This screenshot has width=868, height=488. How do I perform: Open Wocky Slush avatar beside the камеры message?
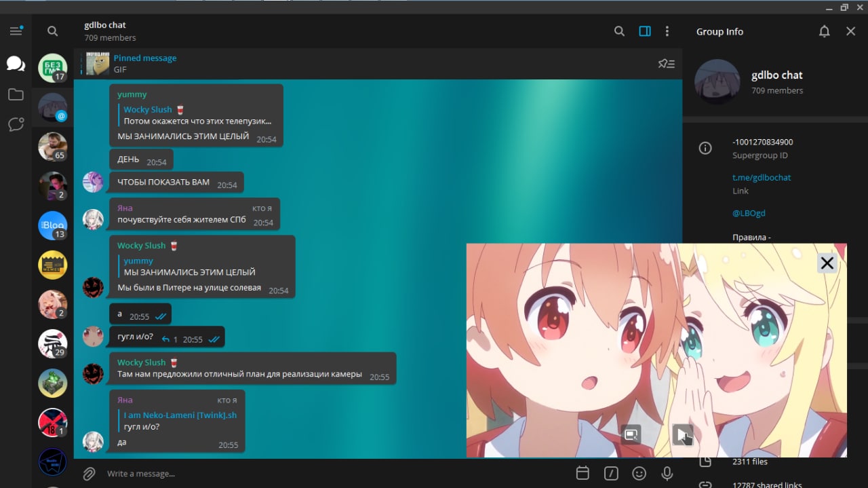point(93,374)
